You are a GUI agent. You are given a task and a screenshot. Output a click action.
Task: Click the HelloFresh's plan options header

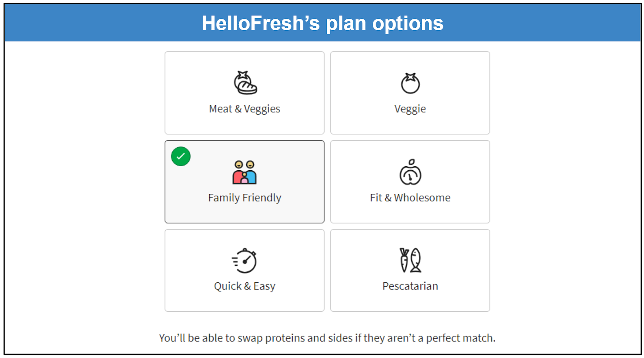click(x=322, y=23)
